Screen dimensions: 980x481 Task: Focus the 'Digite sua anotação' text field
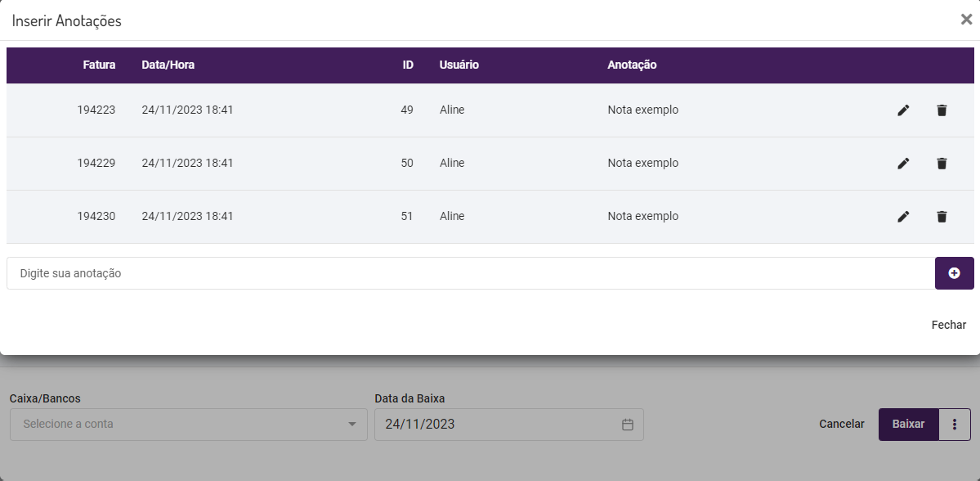tap(470, 273)
